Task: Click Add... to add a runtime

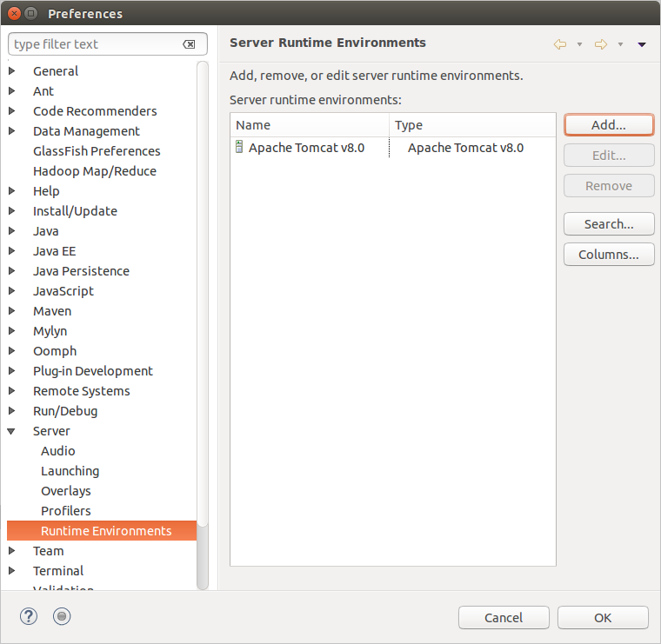Action: (609, 124)
